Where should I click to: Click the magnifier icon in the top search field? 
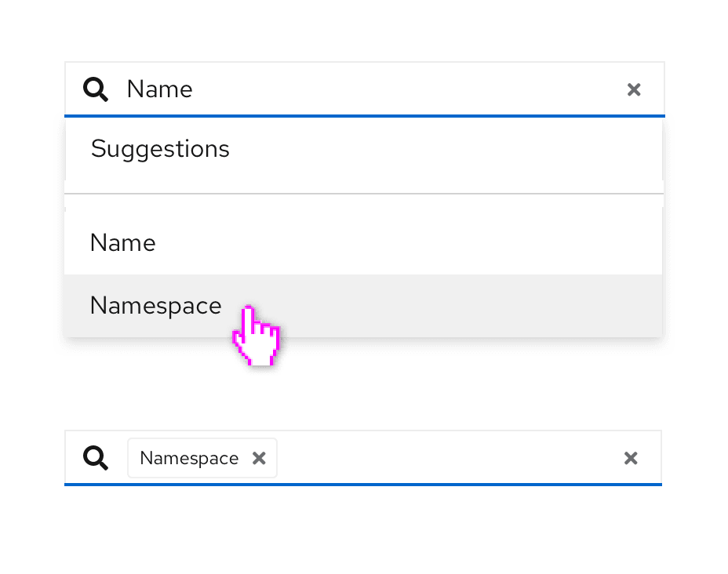(96, 89)
